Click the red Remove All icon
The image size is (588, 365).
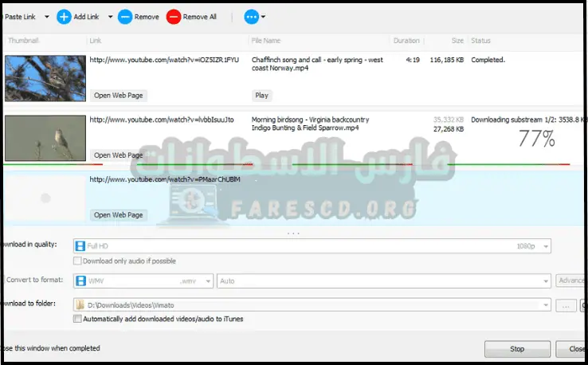174,17
